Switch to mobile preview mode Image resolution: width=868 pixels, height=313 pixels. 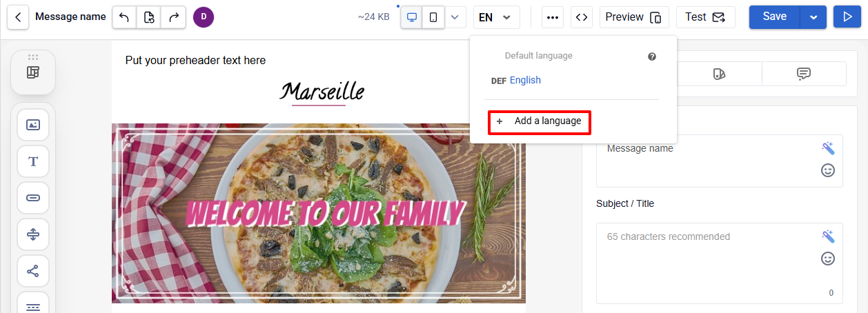click(433, 17)
